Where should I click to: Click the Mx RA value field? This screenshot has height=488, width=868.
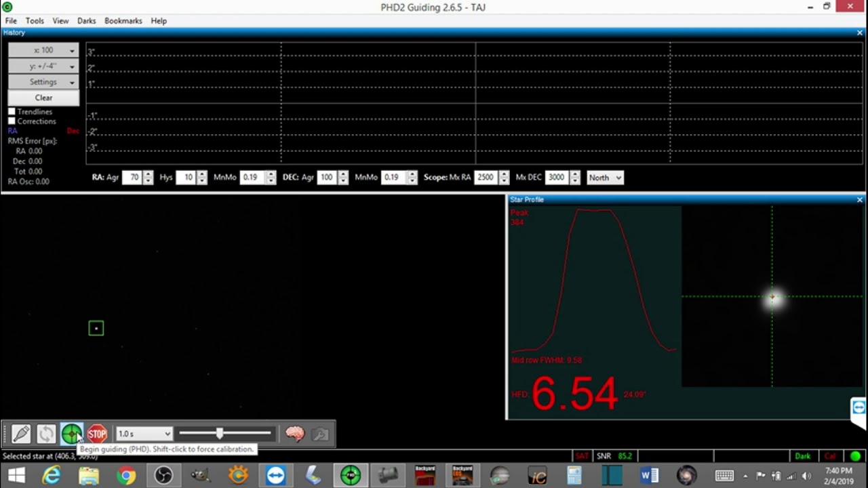pos(486,178)
